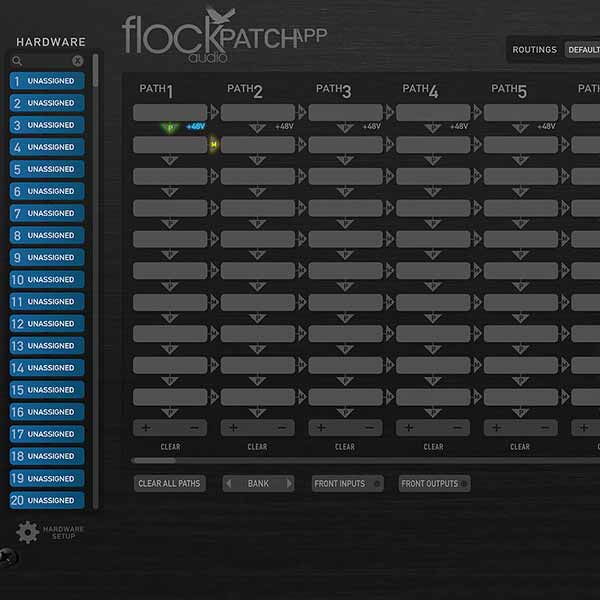The image size is (600, 600).
Task: Go to next bank with right arrow
Action: [x=289, y=484]
